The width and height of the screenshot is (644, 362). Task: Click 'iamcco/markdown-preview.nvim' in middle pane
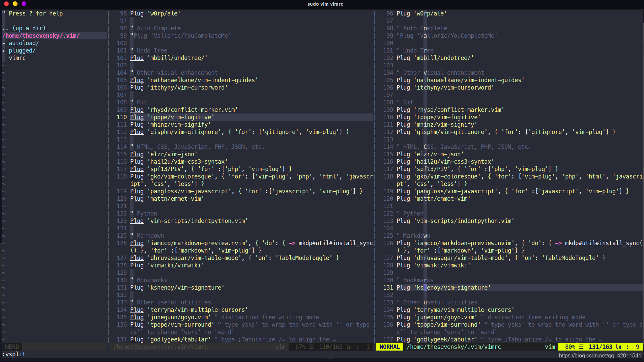tap(198, 243)
